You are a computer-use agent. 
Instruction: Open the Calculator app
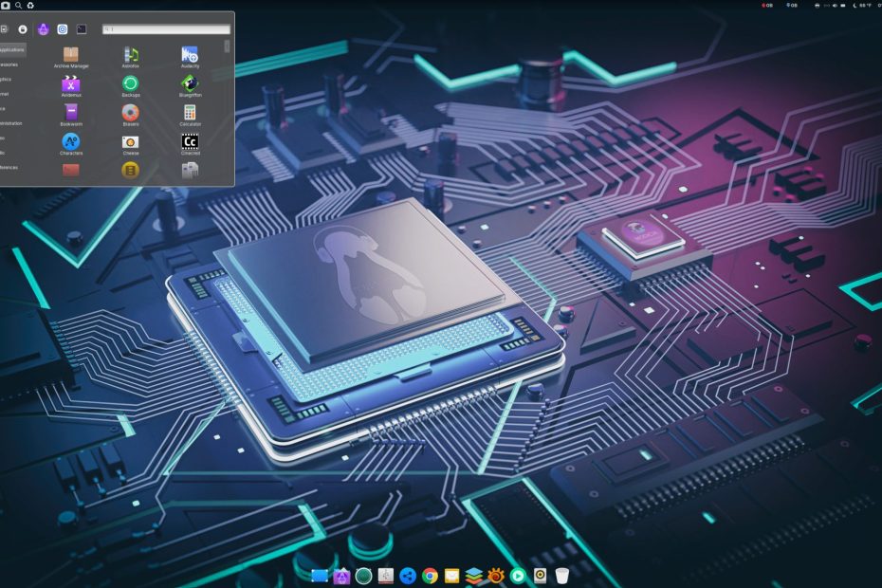190,116
